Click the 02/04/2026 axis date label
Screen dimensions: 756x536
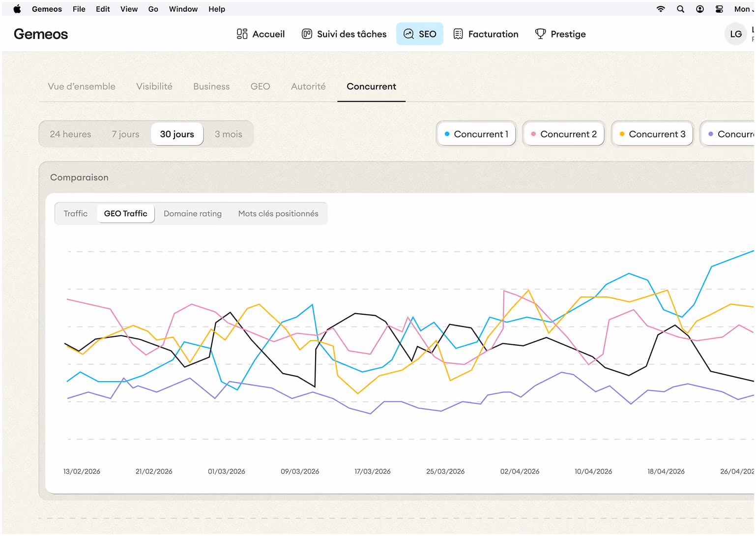(520, 471)
